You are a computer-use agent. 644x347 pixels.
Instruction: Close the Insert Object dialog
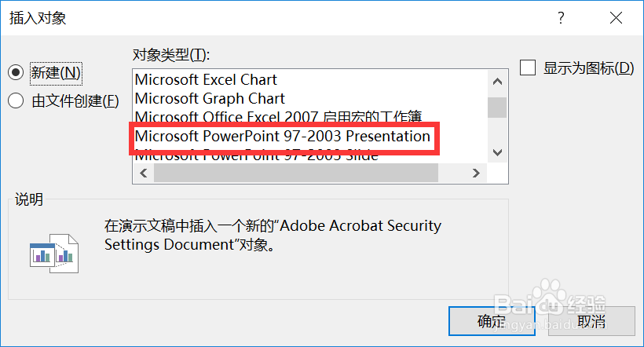pyautogui.click(x=616, y=17)
